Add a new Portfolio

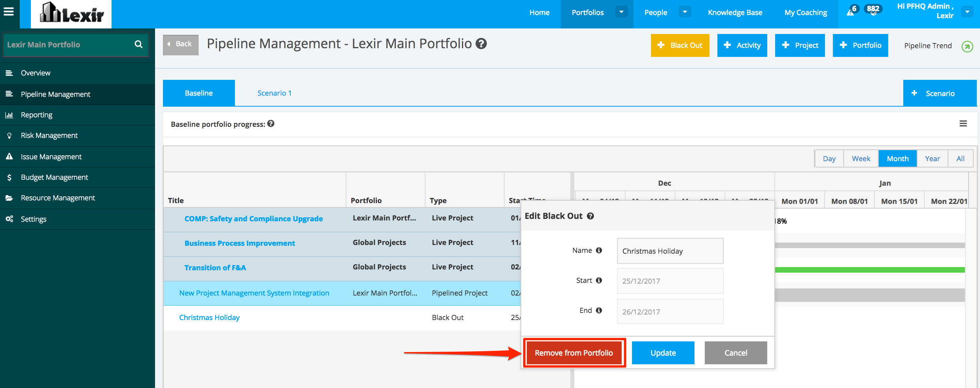(x=861, y=45)
